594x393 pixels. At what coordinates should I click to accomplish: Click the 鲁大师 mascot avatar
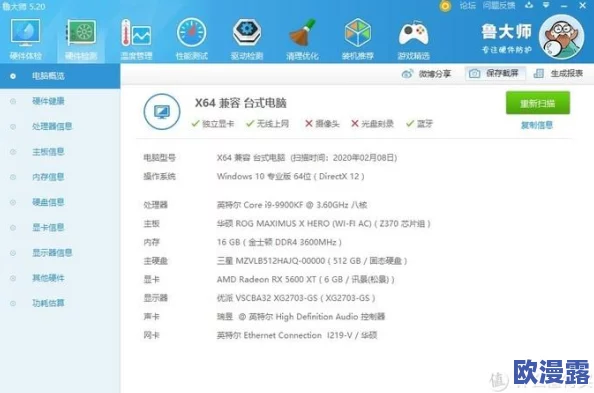click(561, 37)
